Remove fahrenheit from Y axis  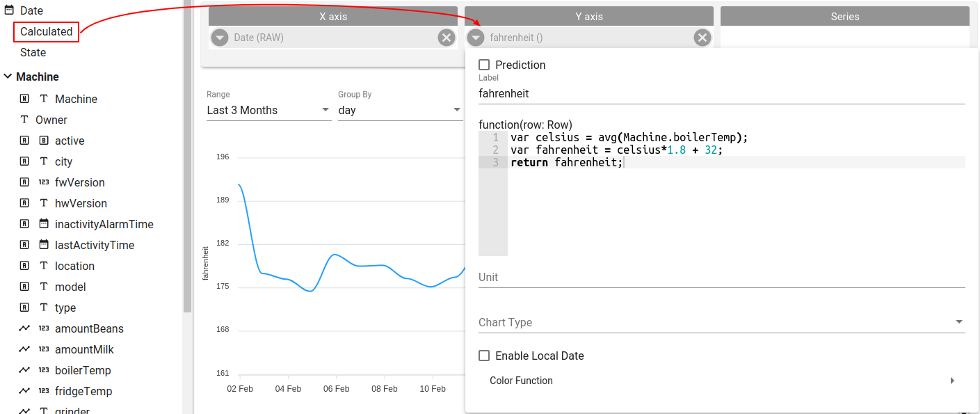pos(702,38)
